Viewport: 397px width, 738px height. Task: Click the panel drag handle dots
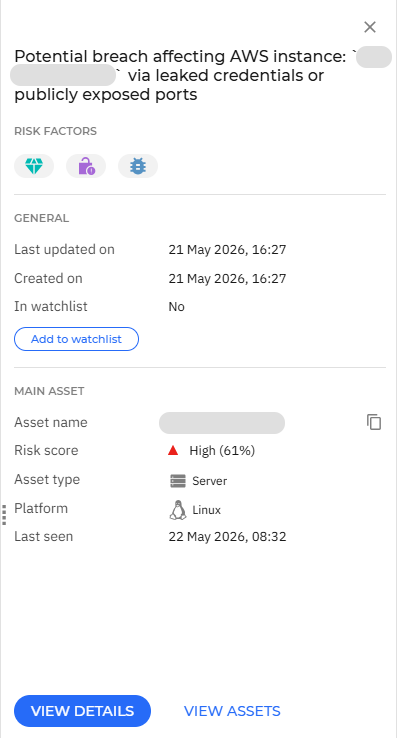tap(4, 514)
